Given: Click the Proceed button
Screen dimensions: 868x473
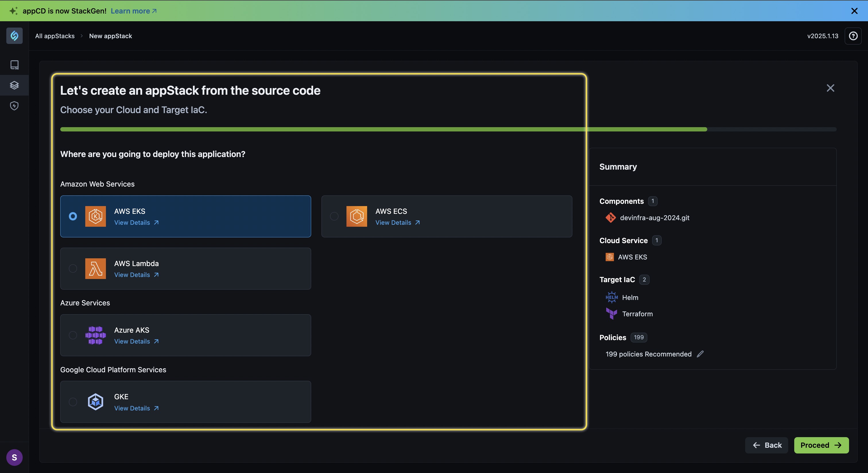Looking at the screenshot, I should pyautogui.click(x=821, y=445).
